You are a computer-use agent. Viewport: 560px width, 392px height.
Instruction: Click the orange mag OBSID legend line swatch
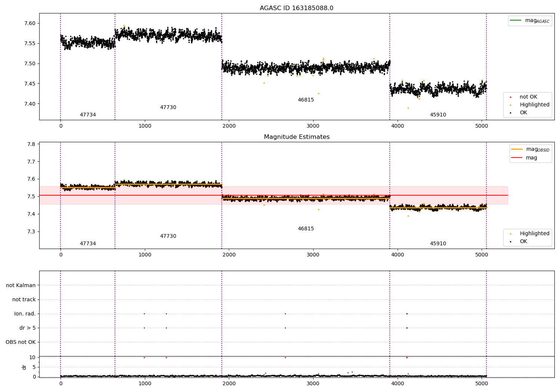pos(517,149)
